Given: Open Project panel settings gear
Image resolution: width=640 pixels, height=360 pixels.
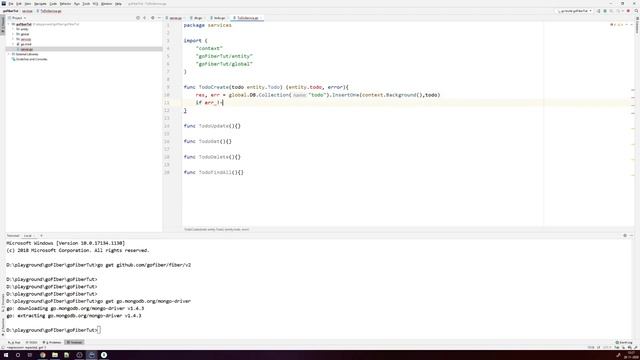Looking at the screenshot, I should click(x=153, y=18).
